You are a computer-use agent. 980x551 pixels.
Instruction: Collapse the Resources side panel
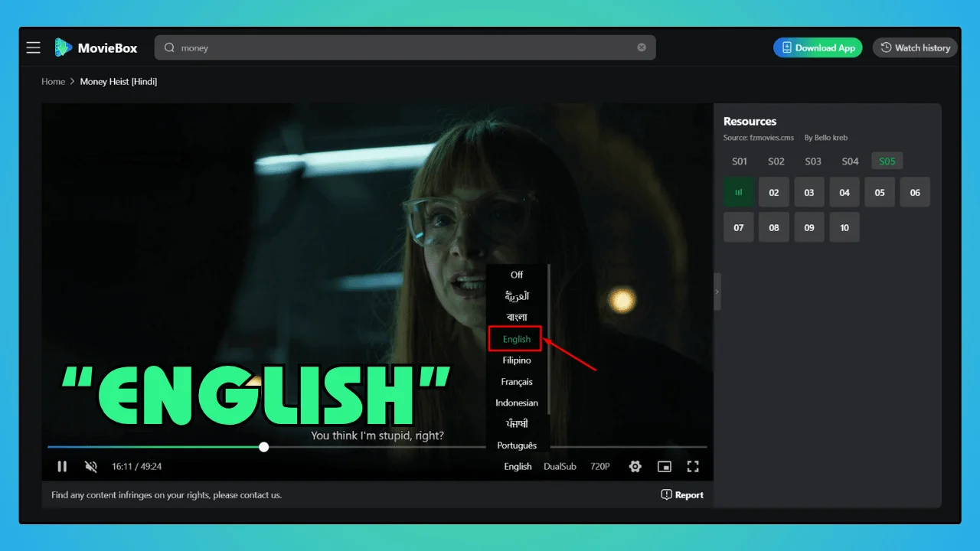717,292
